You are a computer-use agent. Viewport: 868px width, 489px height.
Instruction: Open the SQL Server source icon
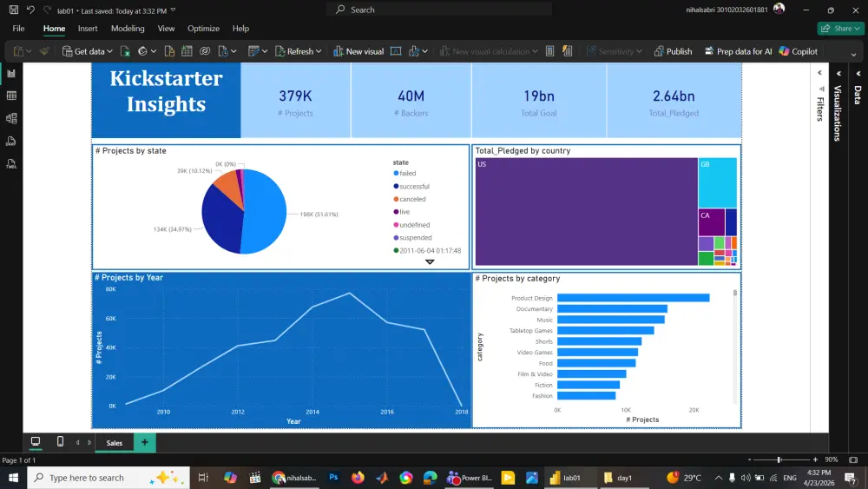169,51
